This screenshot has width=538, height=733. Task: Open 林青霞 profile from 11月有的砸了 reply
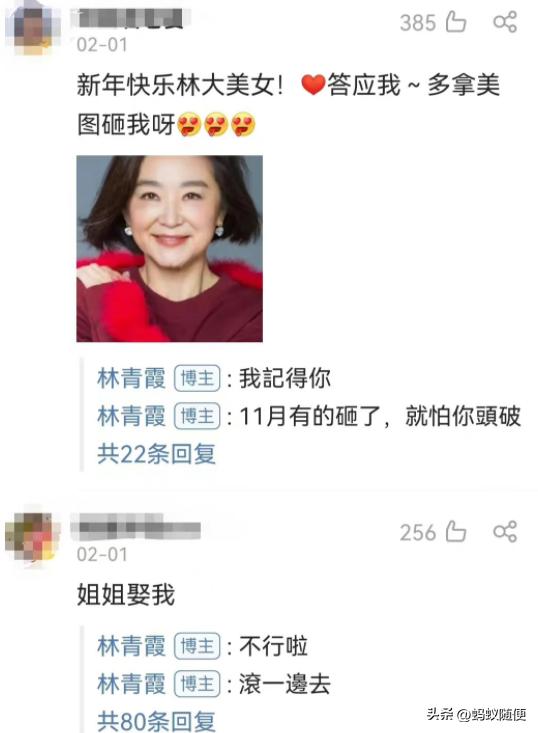131,416
